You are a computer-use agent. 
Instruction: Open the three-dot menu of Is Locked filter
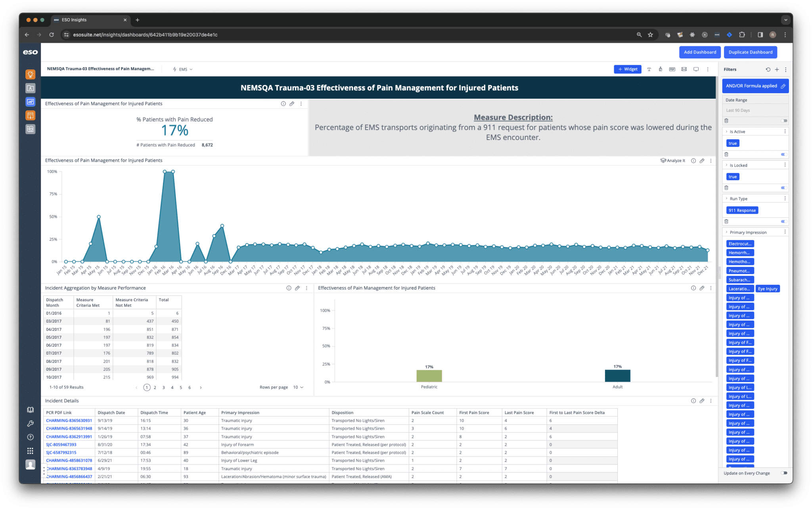point(785,165)
